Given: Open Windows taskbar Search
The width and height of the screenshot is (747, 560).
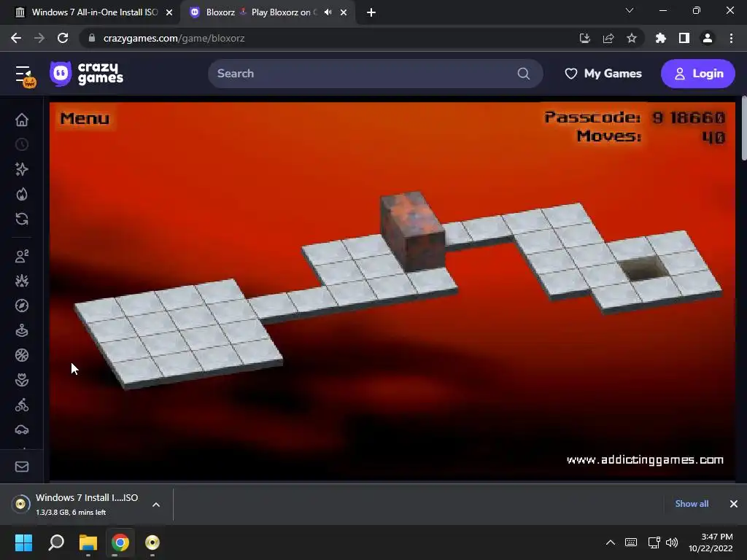Looking at the screenshot, I should point(56,542).
